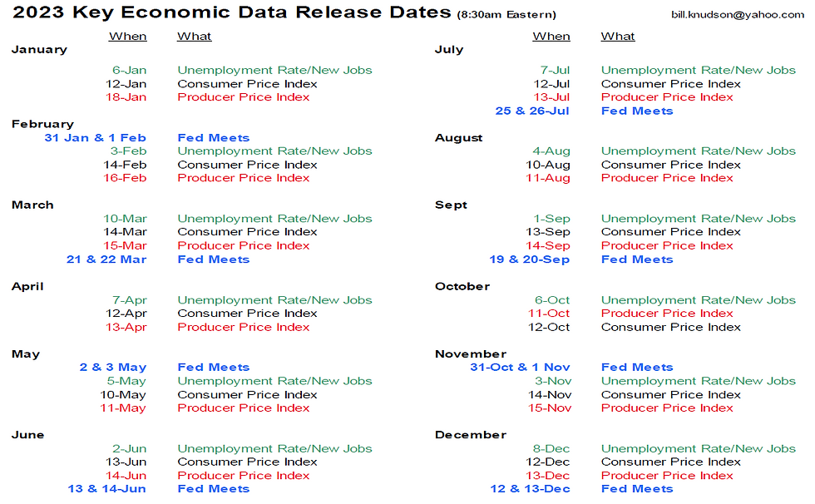Click the When header above July dates
Image resolution: width=815 pixels, height=504 pixels.
[x=551, y=37]
